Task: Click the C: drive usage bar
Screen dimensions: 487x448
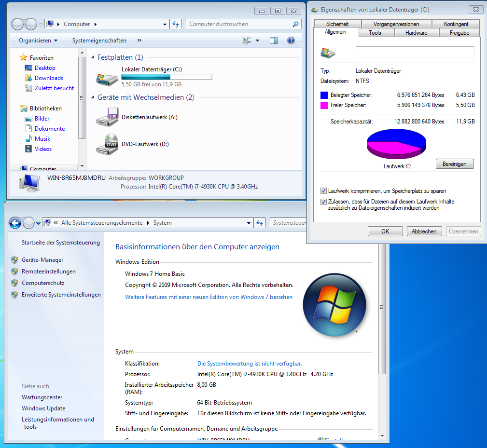Action: [167, 77]
